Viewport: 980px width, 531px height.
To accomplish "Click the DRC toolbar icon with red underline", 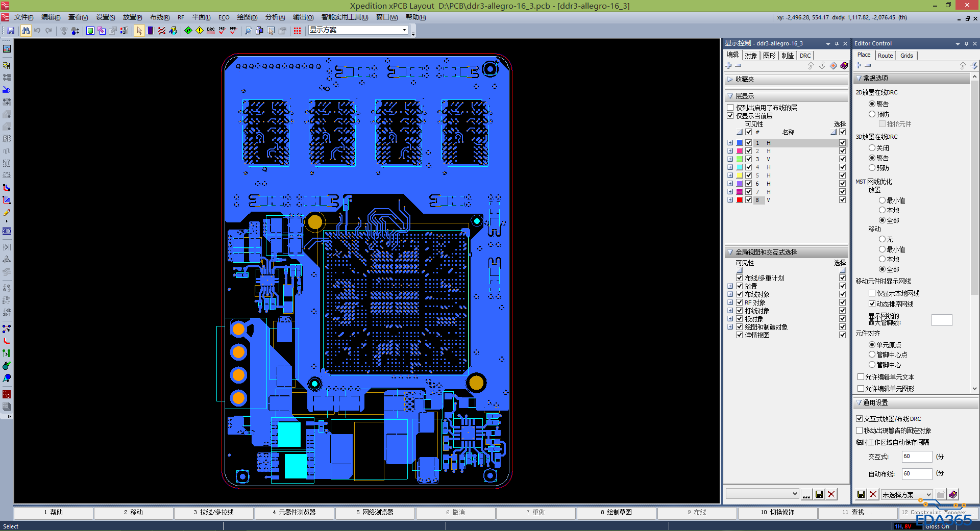I will point(211,31).
